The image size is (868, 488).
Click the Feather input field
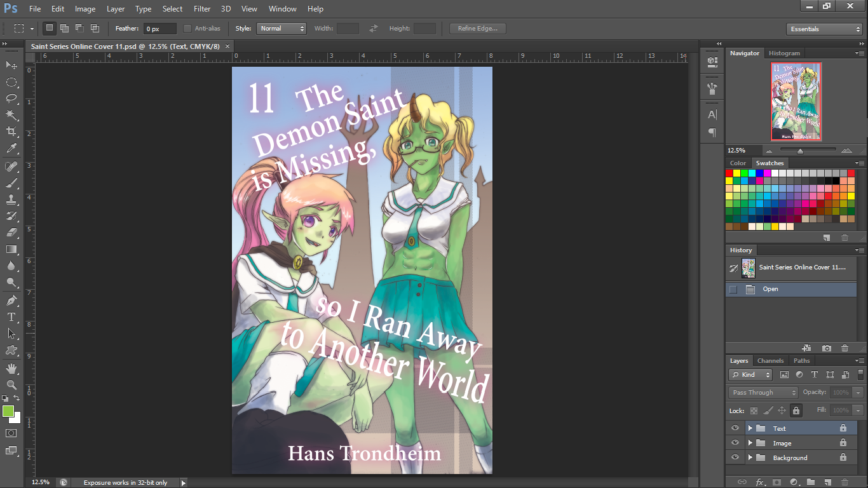click(x=159, y=29)
